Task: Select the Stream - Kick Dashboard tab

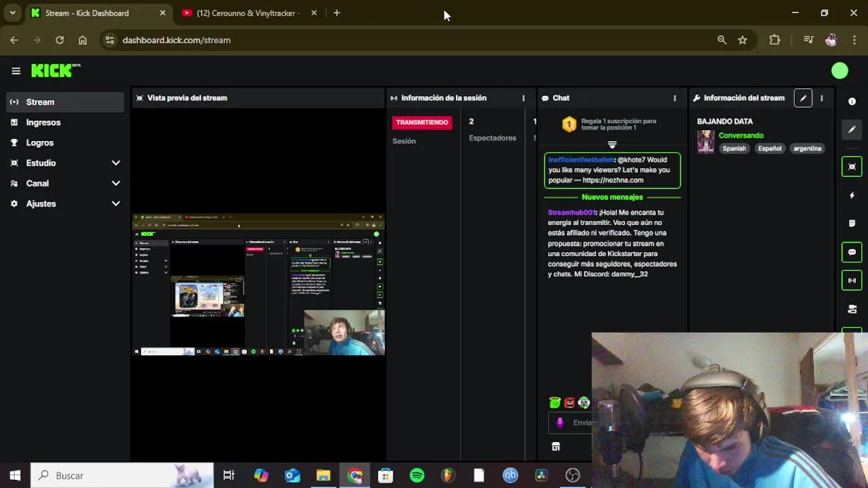Action: click(x=98, y=13)
